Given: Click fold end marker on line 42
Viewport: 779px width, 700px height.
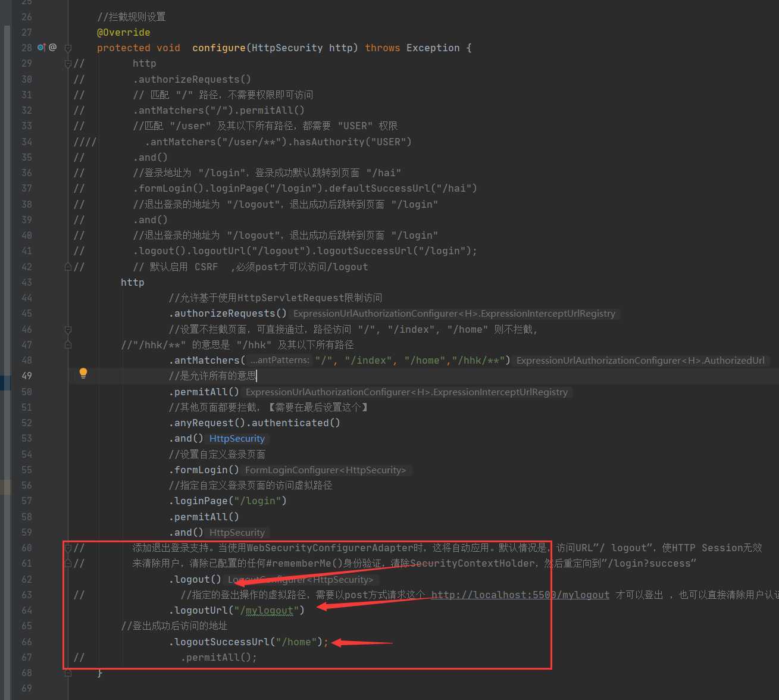Looking at the screenshot, I should click(x=68, y=267).
